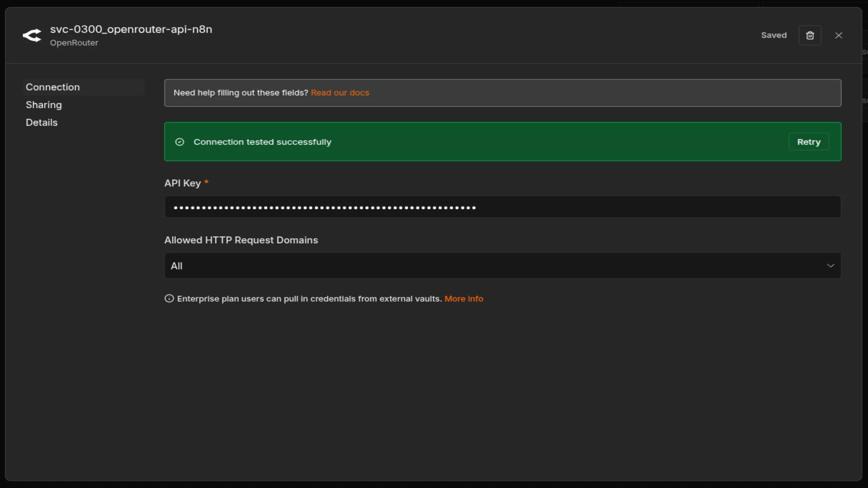Click credential name svc-0300_openrouter-api-n8n
Screen dimensions: 868x488
pyautogui.click(x=131, y=29)
